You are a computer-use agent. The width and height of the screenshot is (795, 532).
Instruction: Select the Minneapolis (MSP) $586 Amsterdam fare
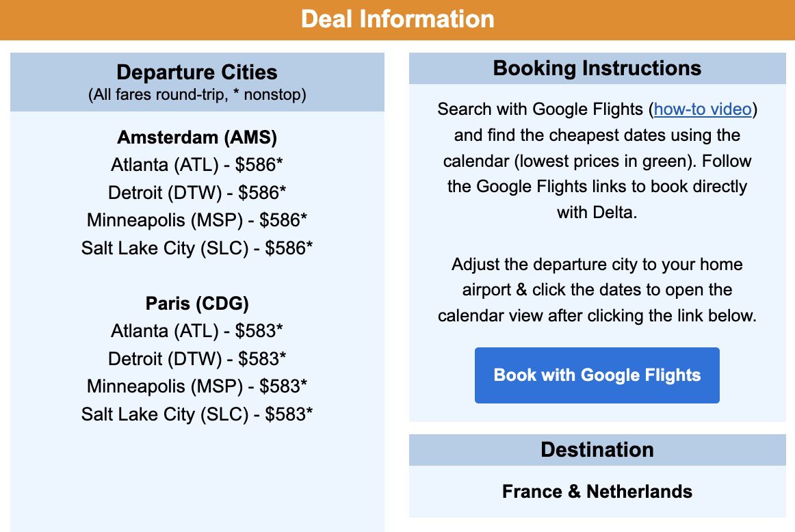point(196,220)
